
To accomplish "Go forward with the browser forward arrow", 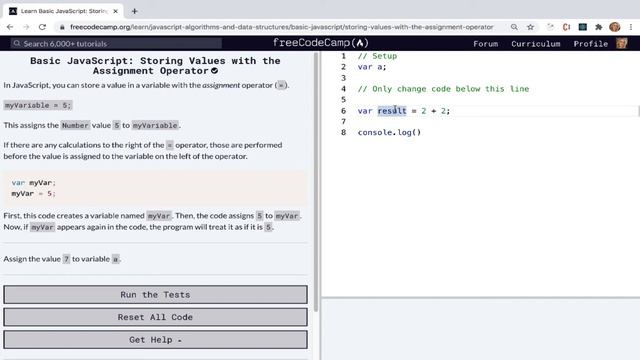I will (x=26, y=27).
